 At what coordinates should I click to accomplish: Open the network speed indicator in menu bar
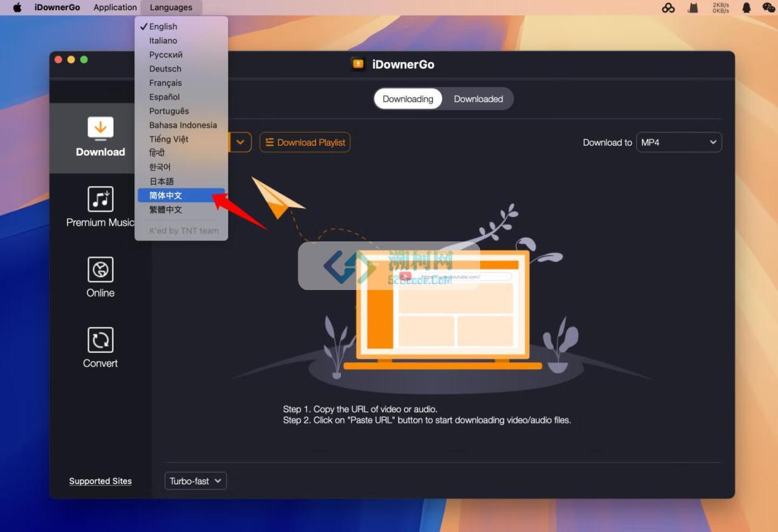coord(721,7)
